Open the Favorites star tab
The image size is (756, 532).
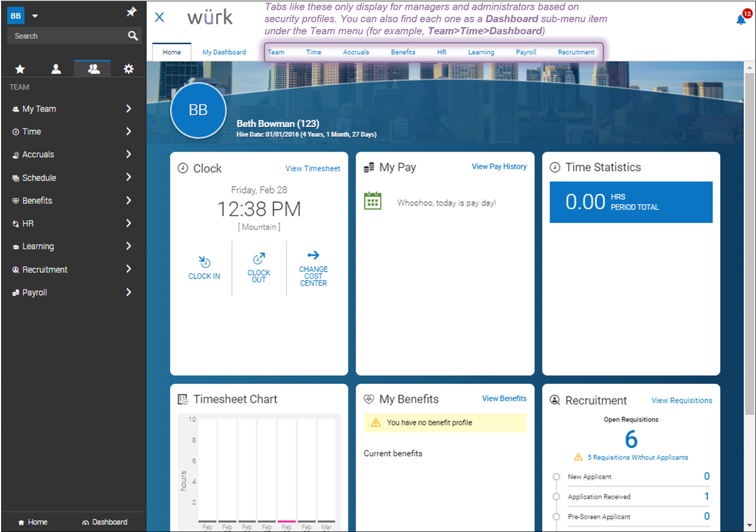coord(20,69)
